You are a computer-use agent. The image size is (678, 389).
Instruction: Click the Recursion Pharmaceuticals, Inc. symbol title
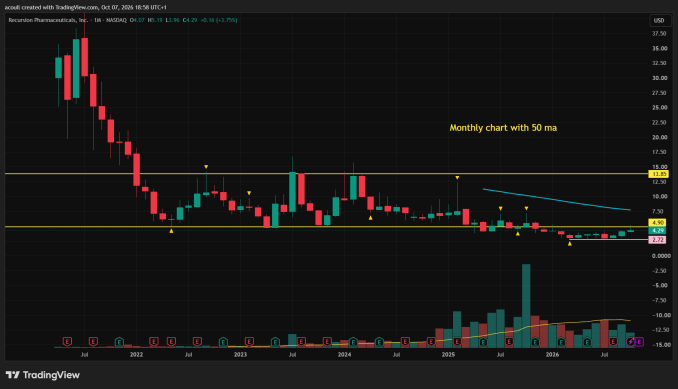tap(48, 20)
